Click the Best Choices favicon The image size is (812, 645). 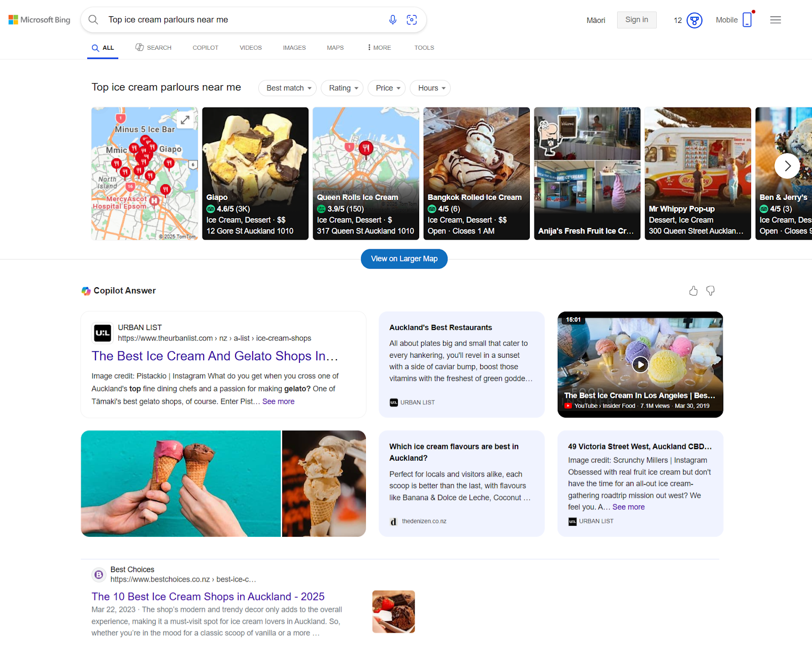click(98, 574)
